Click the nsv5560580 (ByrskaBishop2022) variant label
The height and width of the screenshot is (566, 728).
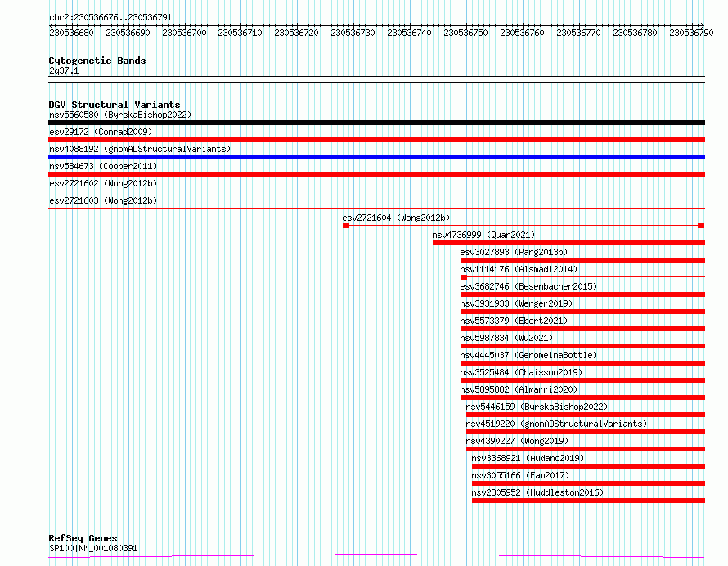(x=120, y=115)
